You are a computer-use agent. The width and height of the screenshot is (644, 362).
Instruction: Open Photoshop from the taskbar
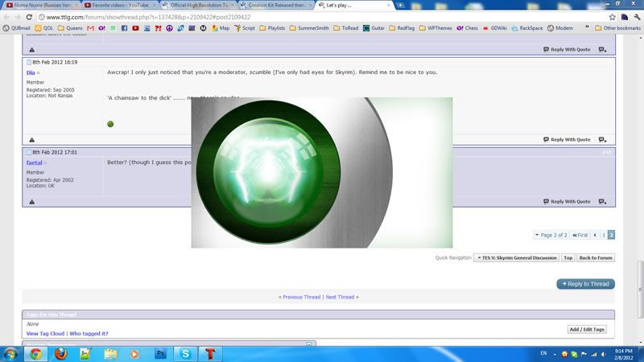(160, 353)
